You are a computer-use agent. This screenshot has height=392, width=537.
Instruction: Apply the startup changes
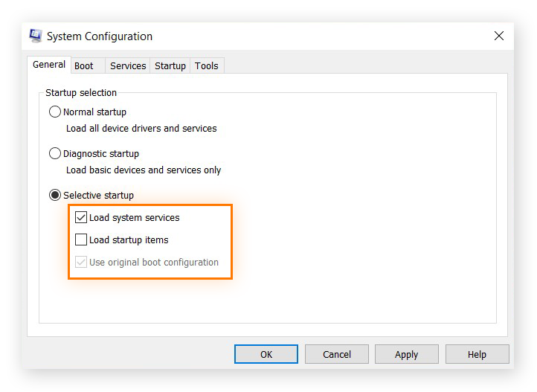click(x=407, y=354)
